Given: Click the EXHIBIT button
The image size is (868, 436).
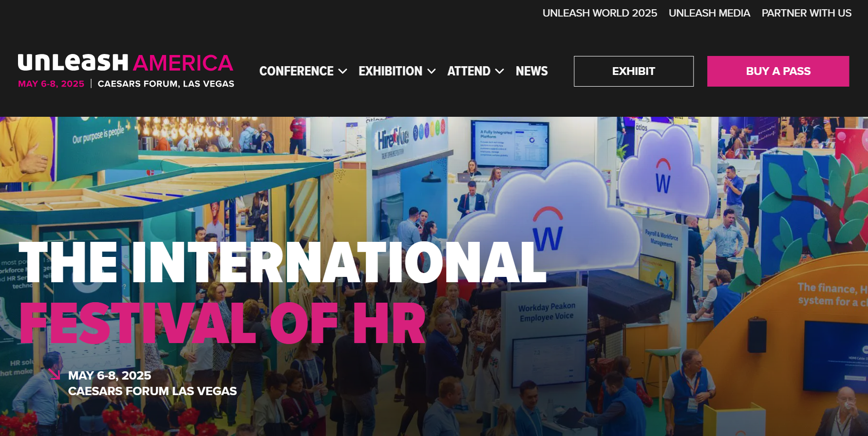Looking at the screenshot, I should click(x=634, y=71).
